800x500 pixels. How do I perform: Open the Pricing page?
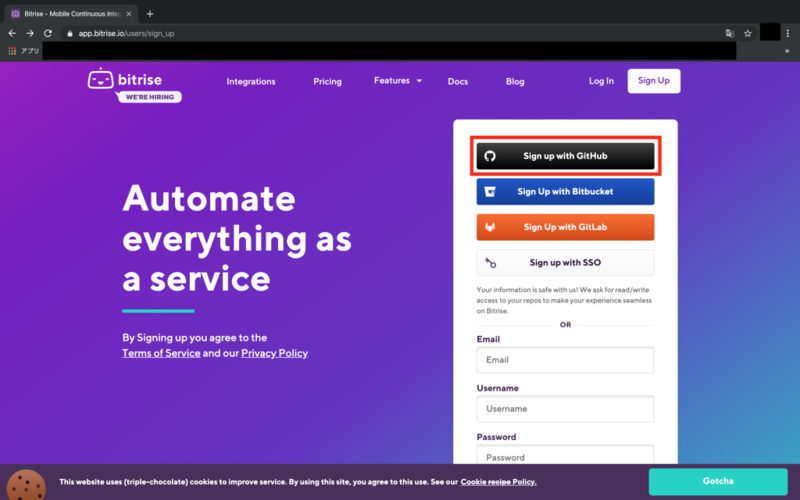point(328,81)
